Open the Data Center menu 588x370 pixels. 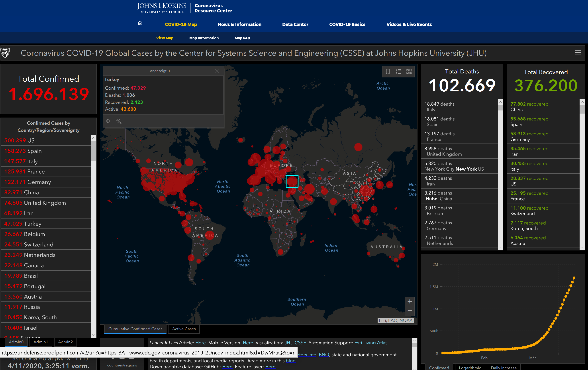(295, 24)
